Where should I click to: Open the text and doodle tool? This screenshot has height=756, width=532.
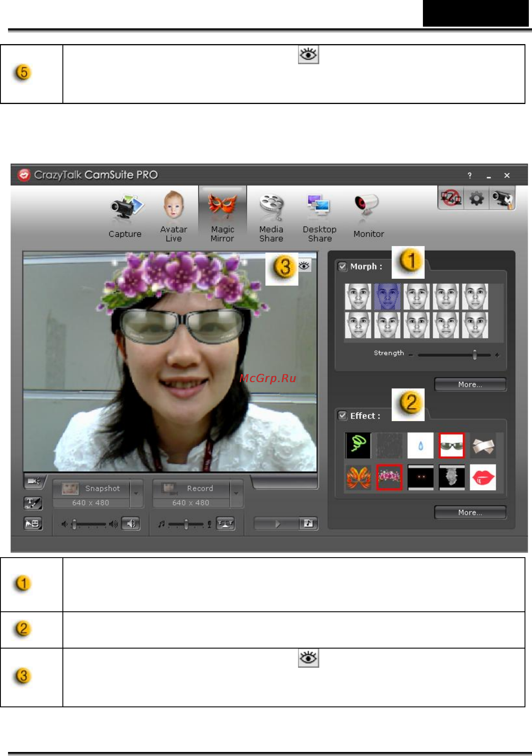pyautogui.click(x=33, y=503)
